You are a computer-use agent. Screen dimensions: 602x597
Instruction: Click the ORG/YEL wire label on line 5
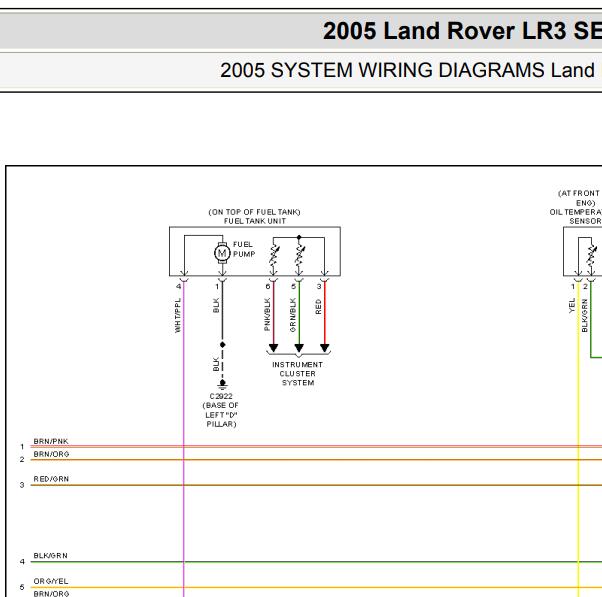[51, 581]
